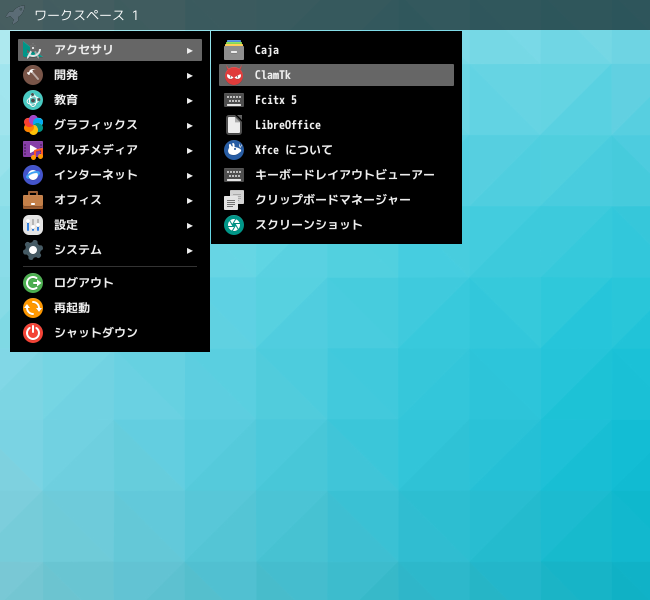Click the キーボードレイアウトビューアー keyboard icon
Viewport: 650px width, 600px height.
point(234,175)
